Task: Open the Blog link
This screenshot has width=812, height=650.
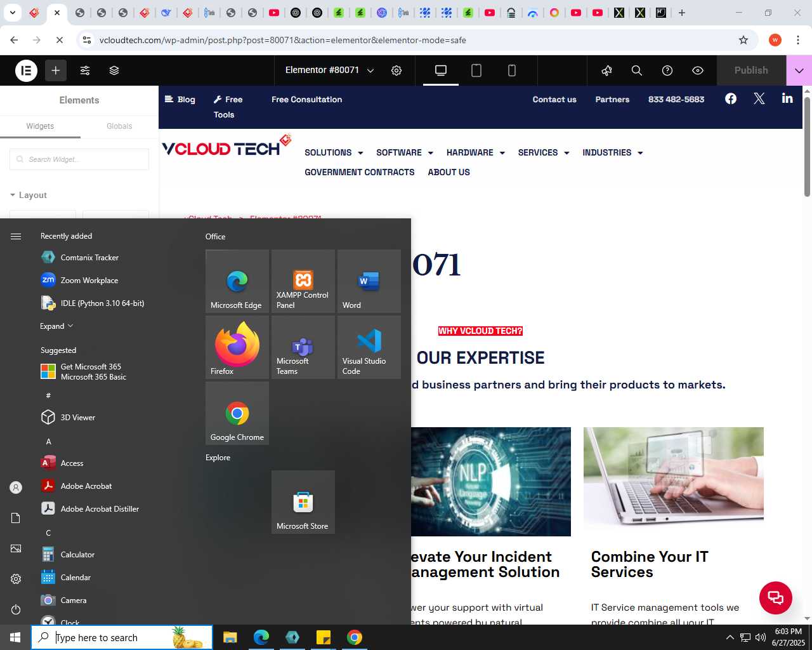Action: tap(180, 100)
